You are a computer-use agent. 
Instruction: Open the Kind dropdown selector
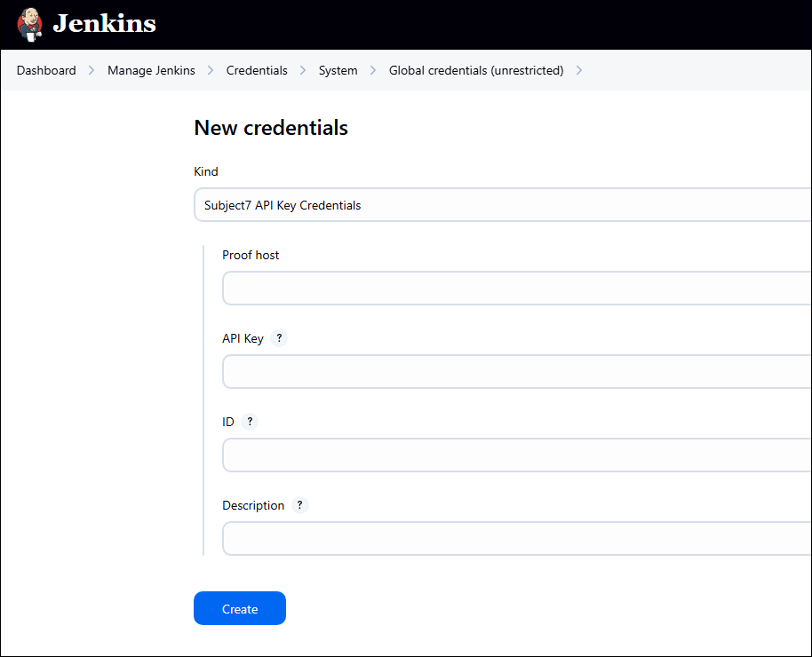(502, 205)
